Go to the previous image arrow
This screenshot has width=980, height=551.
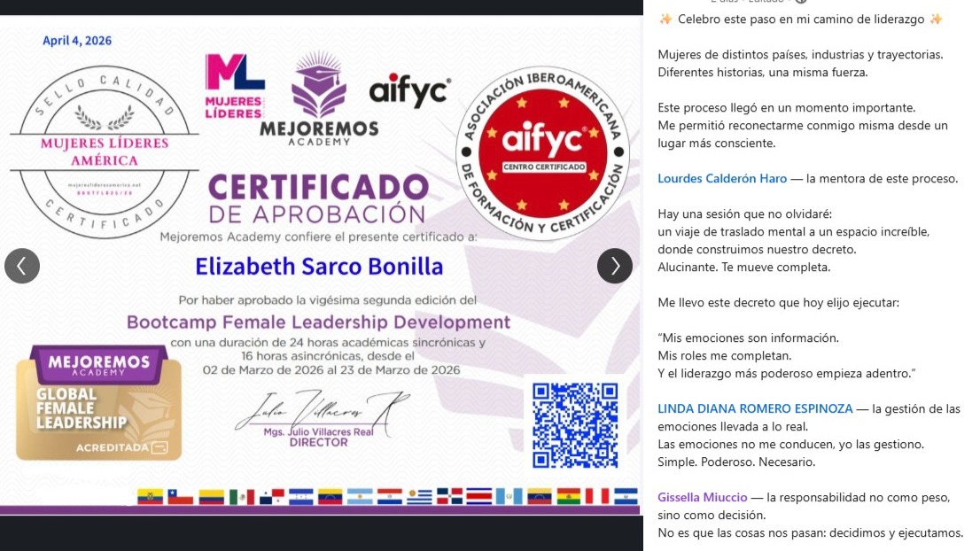pyautogui.click(x=22, y=266)
